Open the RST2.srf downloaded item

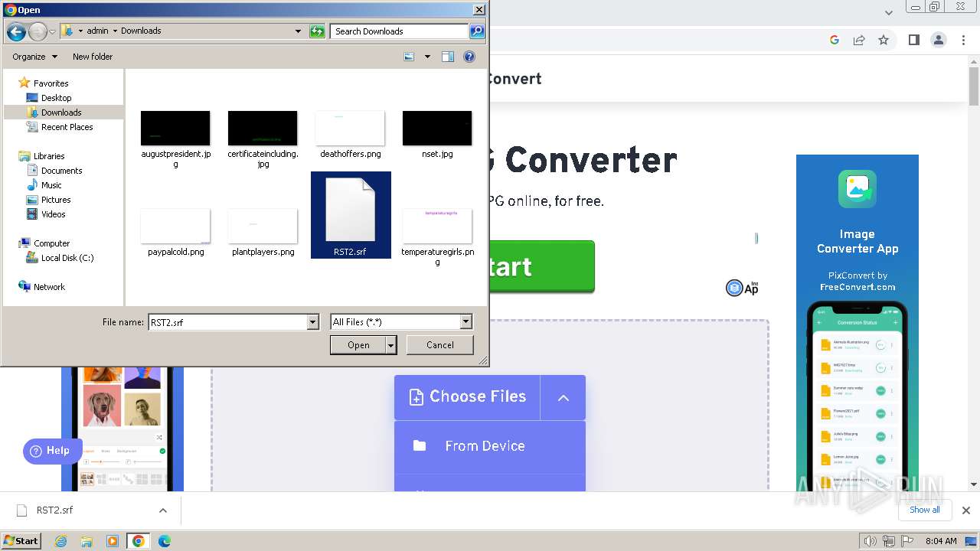coord(55,510)
